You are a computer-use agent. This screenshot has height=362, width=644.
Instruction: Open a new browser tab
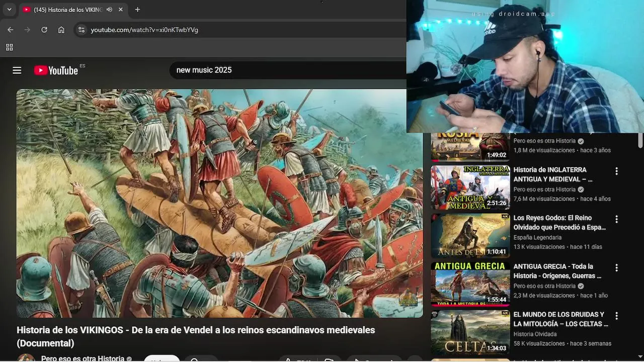[x=137, y=10]
